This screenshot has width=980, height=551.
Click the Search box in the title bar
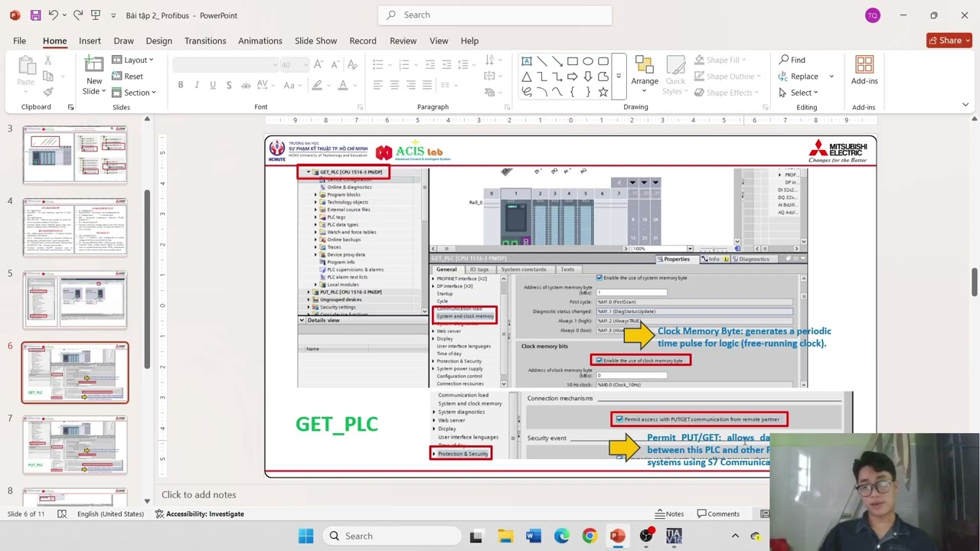point(495,15)
